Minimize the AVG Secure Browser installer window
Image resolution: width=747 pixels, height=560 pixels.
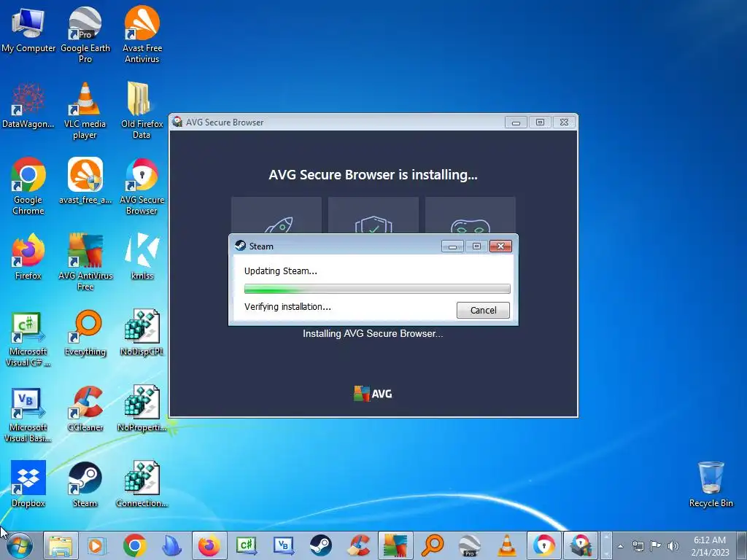516,122
